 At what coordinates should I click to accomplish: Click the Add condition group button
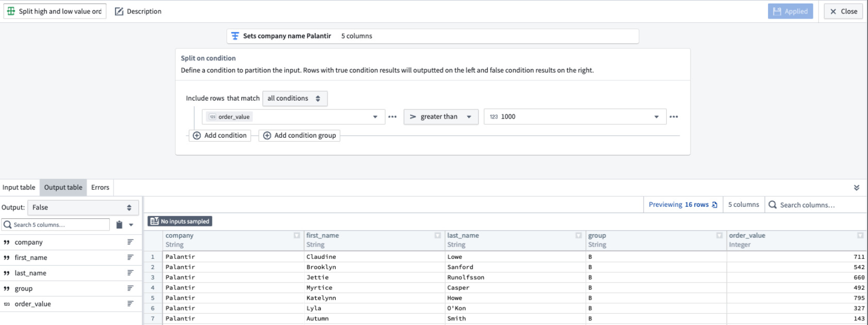tap(299, 136)
